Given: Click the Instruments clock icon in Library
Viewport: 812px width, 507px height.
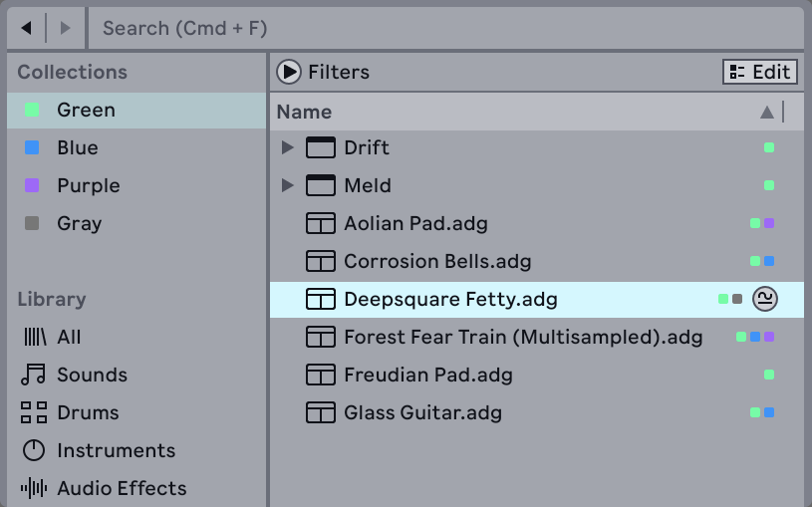Looking at the screenshot, I should click(34, 450).
